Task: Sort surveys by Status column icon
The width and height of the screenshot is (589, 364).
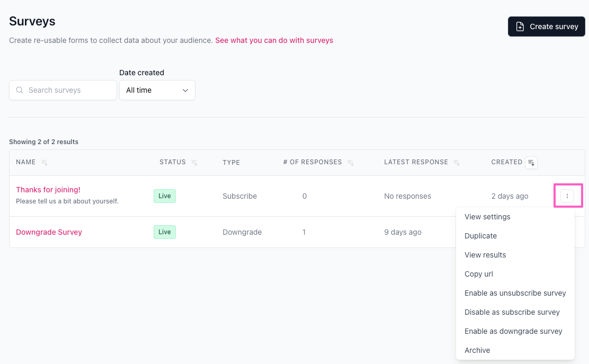Action: pyautogui.click(x=194, y=163)
